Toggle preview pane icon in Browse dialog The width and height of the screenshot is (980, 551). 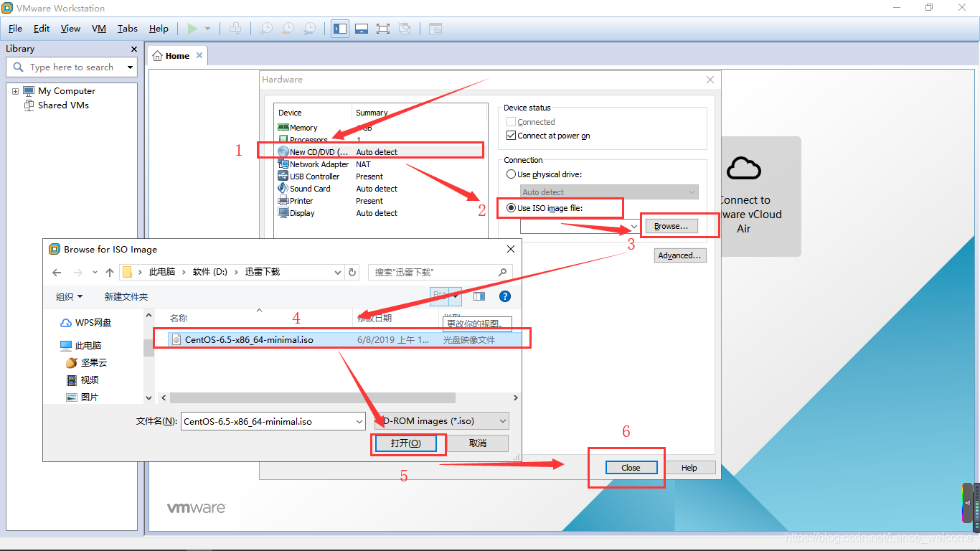pyautogui.click(x=479, y=296)
